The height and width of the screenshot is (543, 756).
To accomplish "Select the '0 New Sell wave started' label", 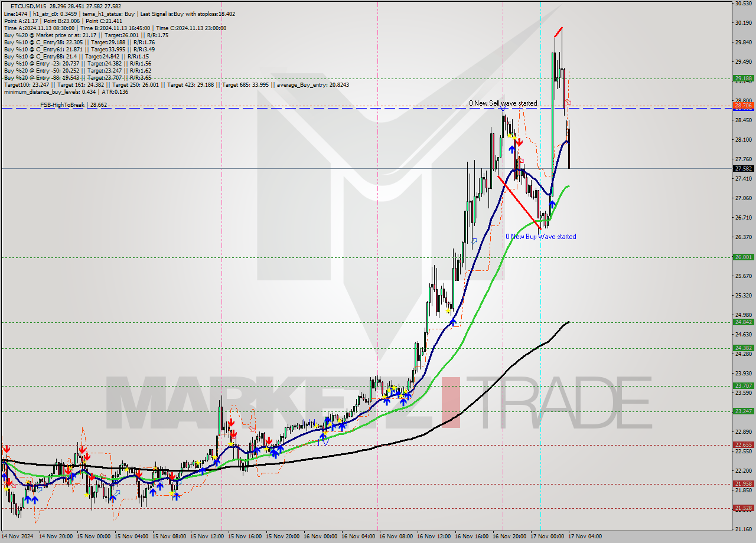I will pos(503,103).
